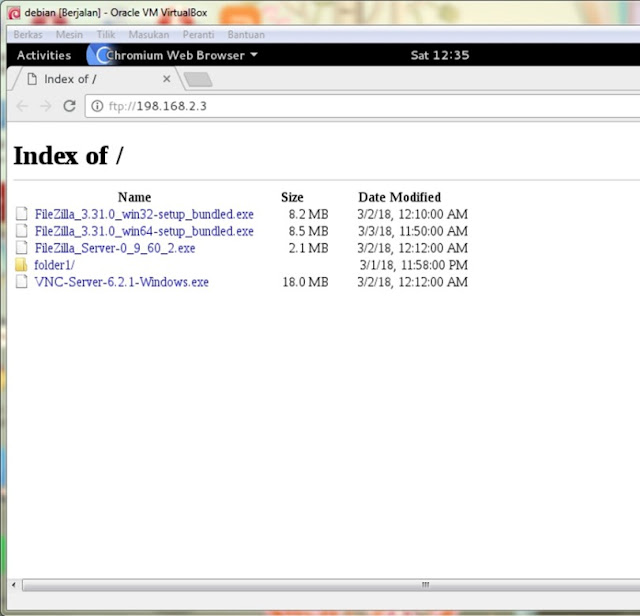640x616 pixels.
Task: Open GNOME Activities overview
Action: coord(44,55)
